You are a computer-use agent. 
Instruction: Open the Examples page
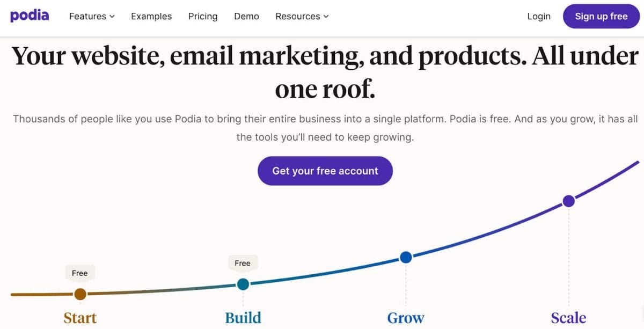(151, 16)
